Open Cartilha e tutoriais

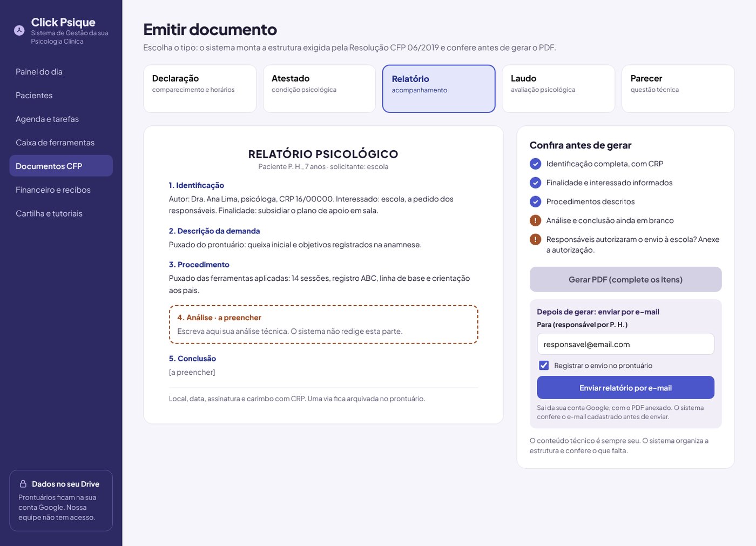(x=61, y=214)
